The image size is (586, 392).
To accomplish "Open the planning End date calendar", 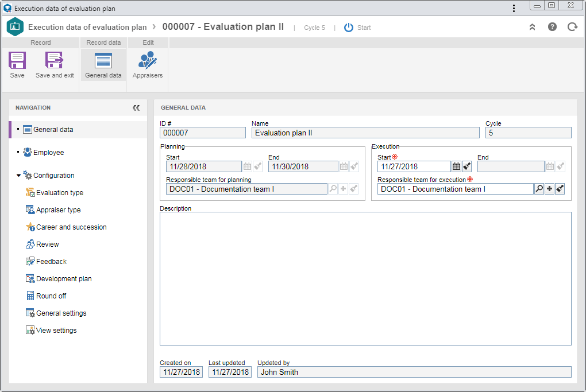I will [344, 166].
